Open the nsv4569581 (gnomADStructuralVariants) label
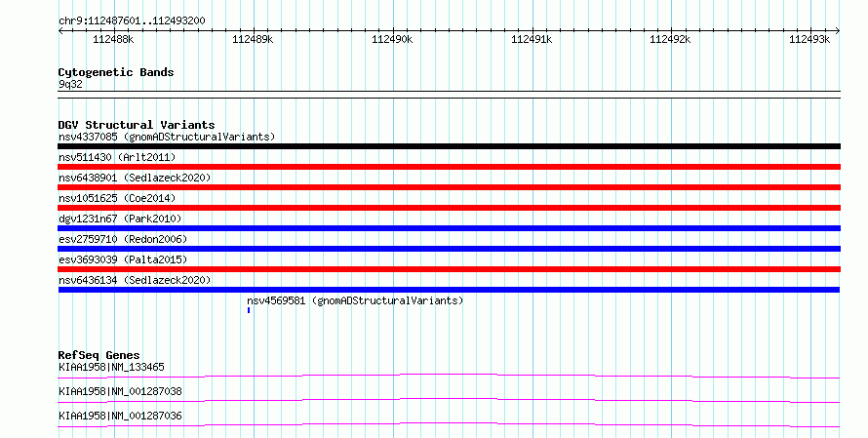Viewport: 868px width, 438px height. [x=355, y=300]
